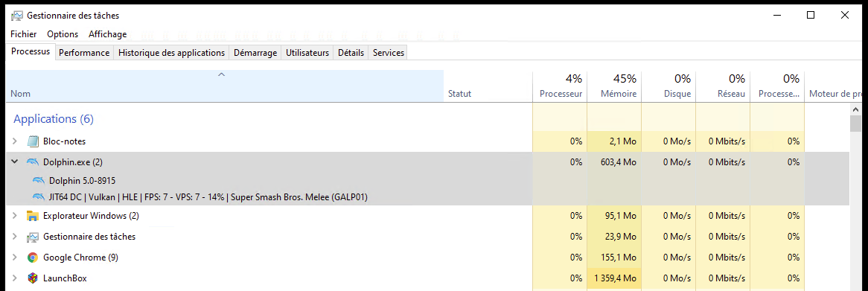Click the vertical scrollbar up arrow
Screen dimensions: 868x291
click(x=855, y=110)
